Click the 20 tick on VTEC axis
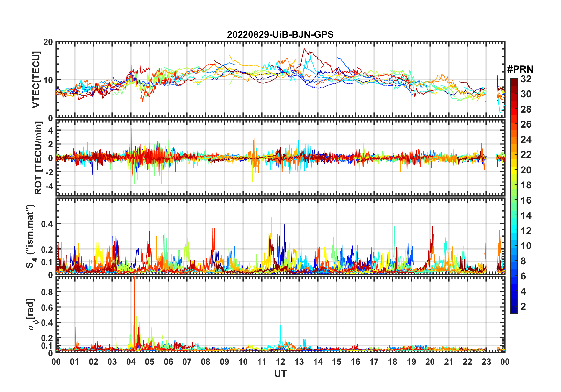Screen dimensions: 561x392 click(x=48, y=42)
